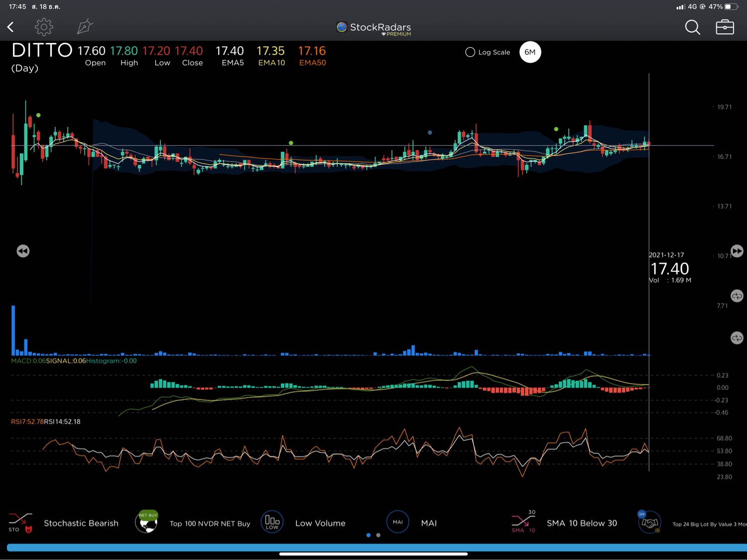Tap the SMA 10 Below 30 icon

click(x=523, y=523)
